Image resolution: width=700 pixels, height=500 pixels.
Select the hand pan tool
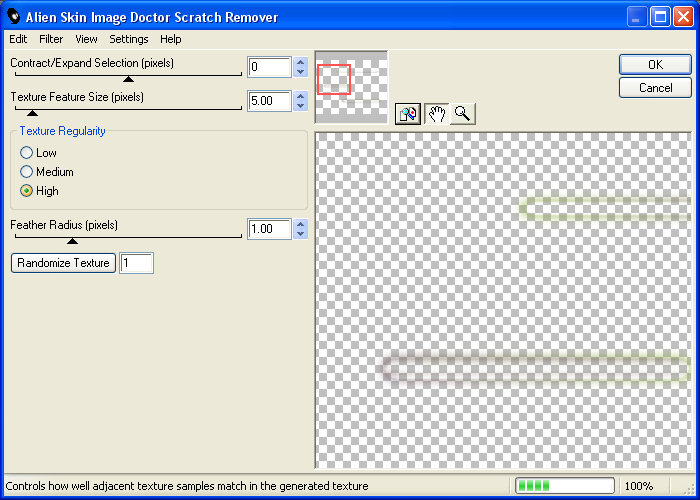tap(437, 114)
